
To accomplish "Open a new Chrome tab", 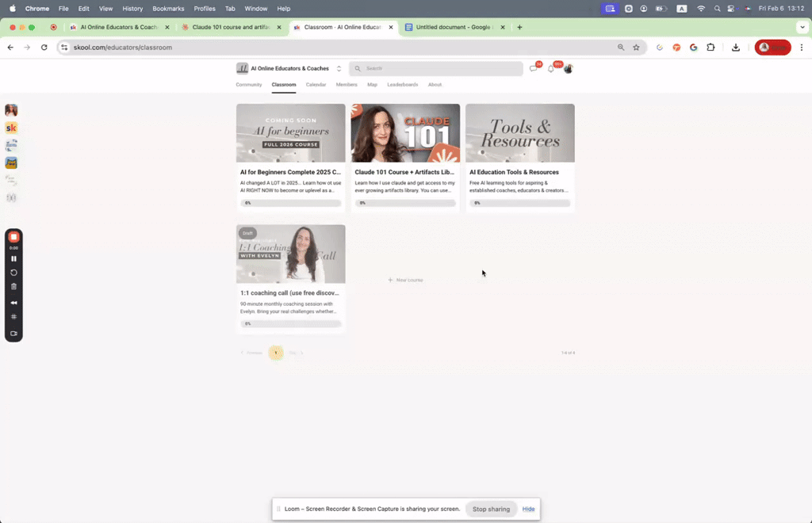I will coord(519,27).
